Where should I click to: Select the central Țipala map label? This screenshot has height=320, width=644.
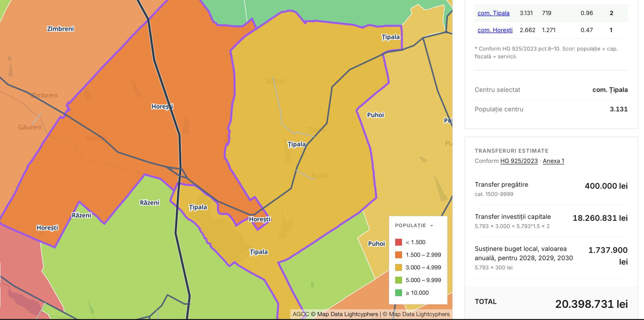297,144
